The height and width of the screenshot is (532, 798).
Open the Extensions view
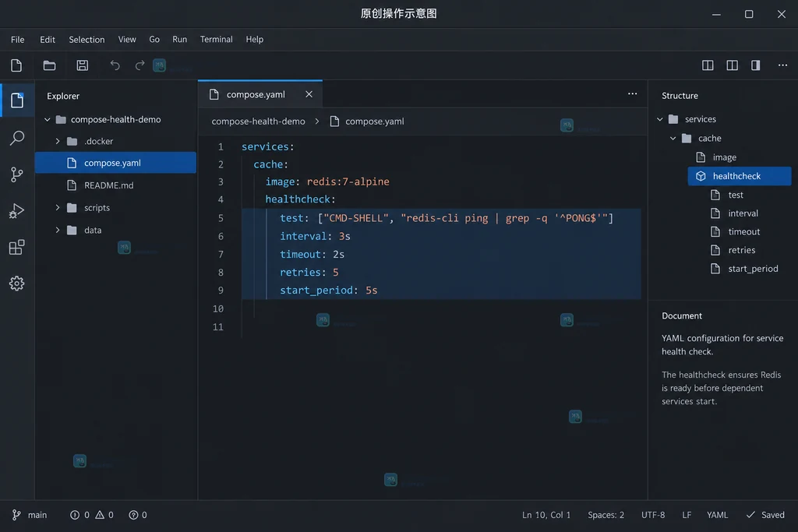pyautogui.click(x=17, y=247)
